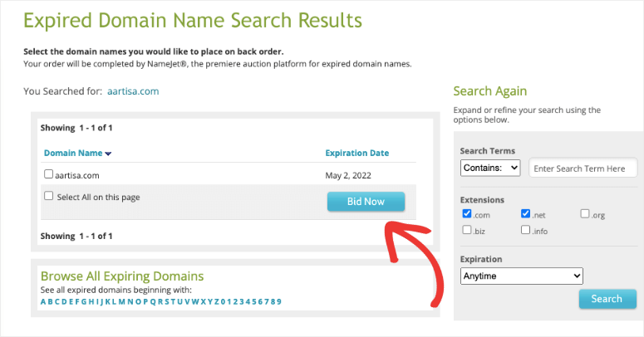Viewport: 644px width, 337px height.
Task: Browse expired domains starting with 5
Action: (x=254, y=301)
